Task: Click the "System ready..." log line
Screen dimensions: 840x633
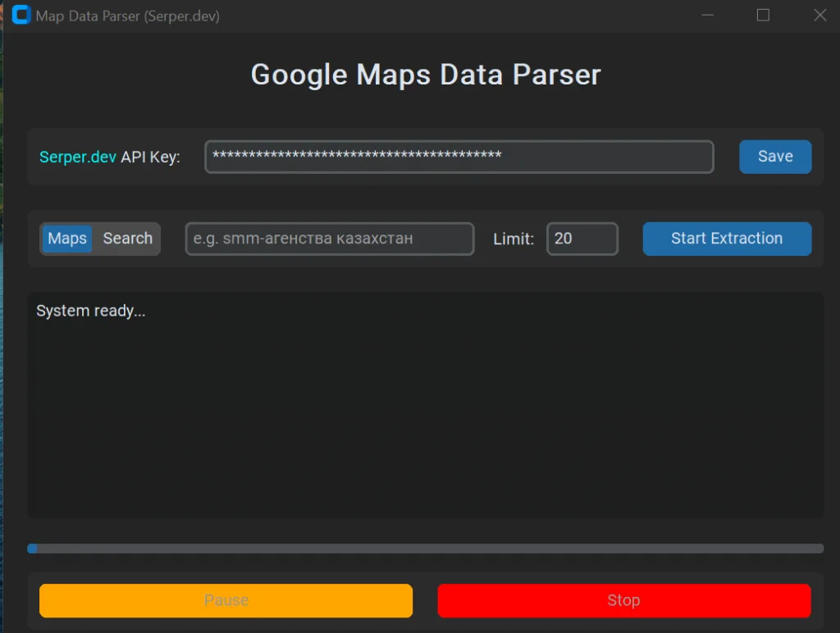Action: (91, 312)
